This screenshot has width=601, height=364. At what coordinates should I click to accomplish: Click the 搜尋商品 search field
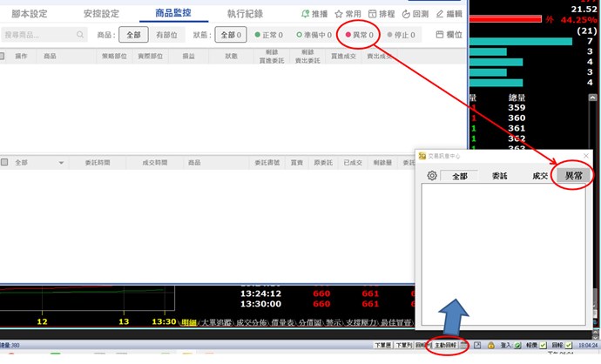[x=44, y=35]
